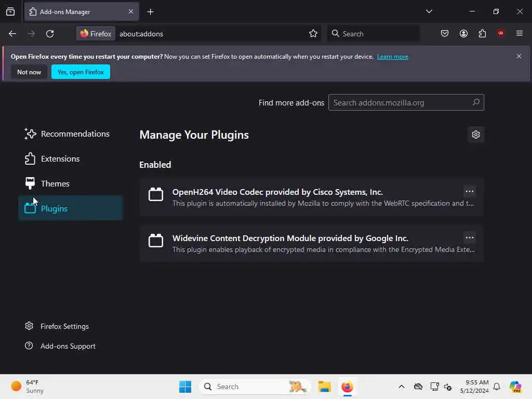Click the Widevine plugin icon
The image size is (532, 399).
pos(156,241)
